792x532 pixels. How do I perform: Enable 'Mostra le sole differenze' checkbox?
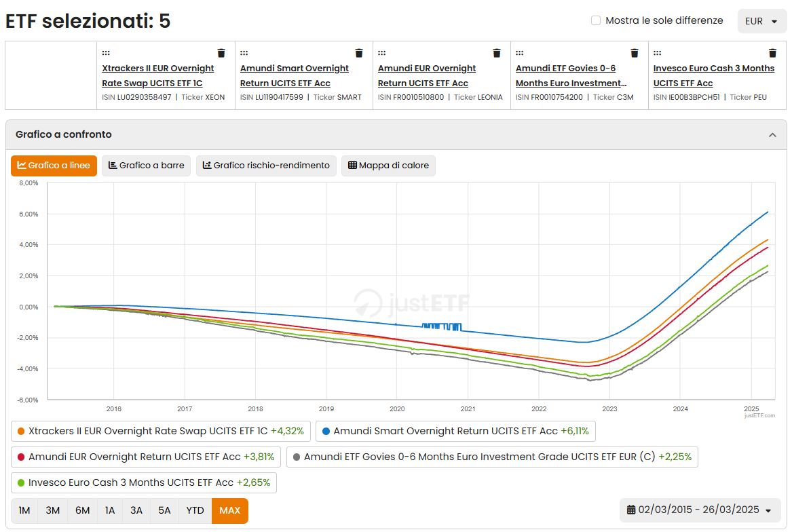point(596,21)
